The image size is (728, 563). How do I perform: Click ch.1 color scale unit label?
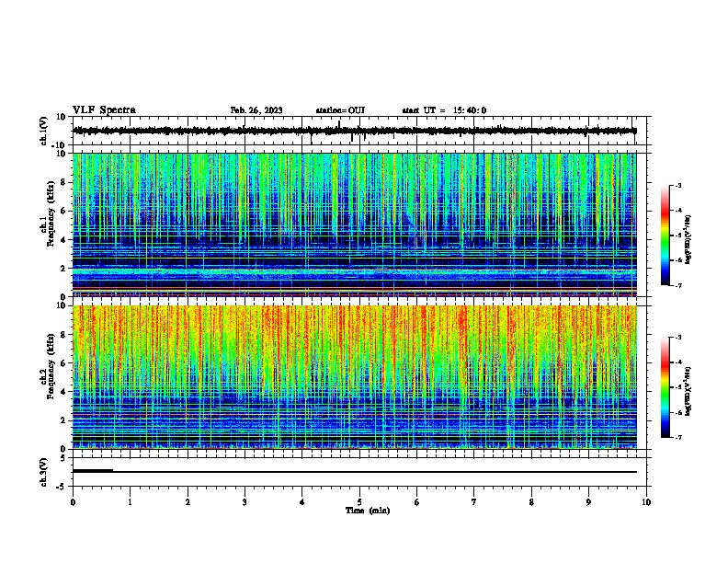coord(688,240)
